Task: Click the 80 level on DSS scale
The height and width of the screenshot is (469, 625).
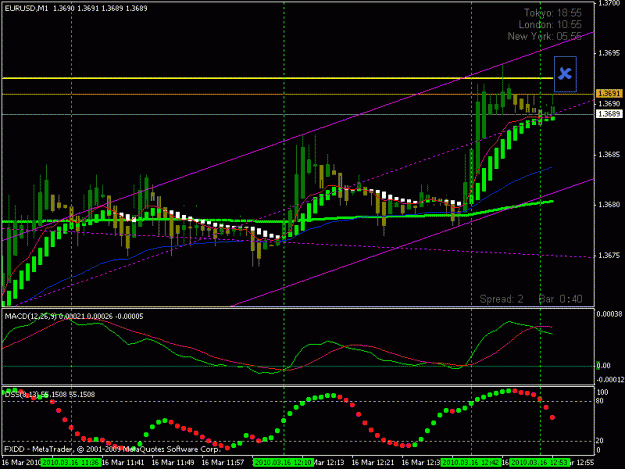Action: (x=599, y=401)
